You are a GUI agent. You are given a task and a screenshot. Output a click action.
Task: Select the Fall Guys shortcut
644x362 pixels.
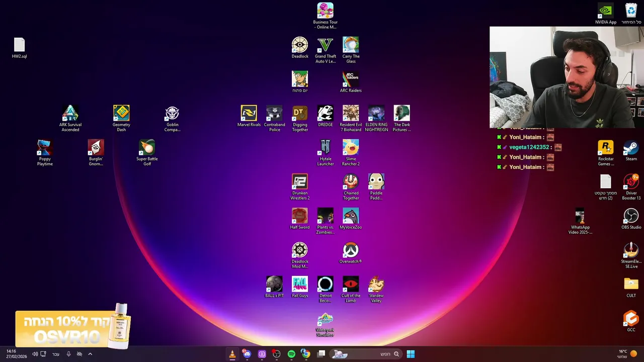click(x=300, y=287)
